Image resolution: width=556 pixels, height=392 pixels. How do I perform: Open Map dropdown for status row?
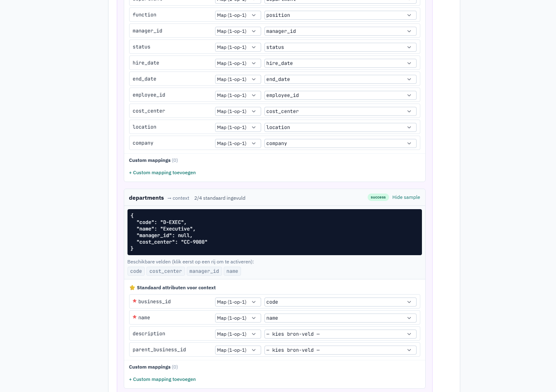point(238,47)
